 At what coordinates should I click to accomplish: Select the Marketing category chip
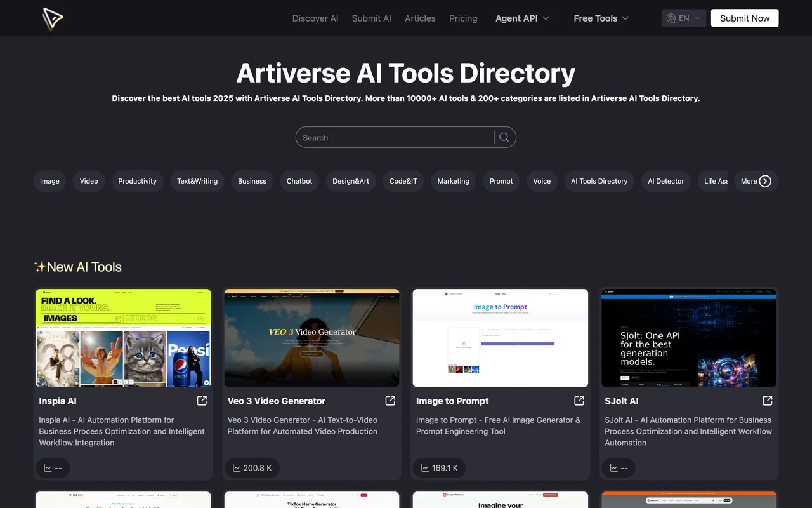(454, 181)
